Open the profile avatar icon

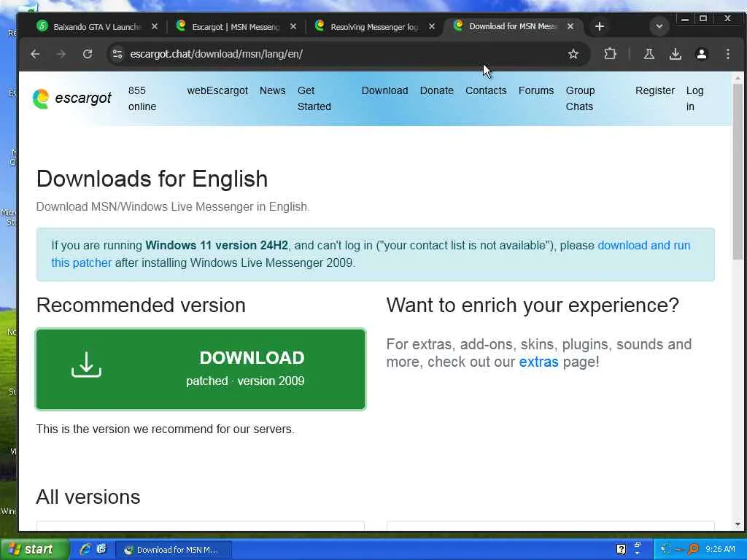pos(701,54)
